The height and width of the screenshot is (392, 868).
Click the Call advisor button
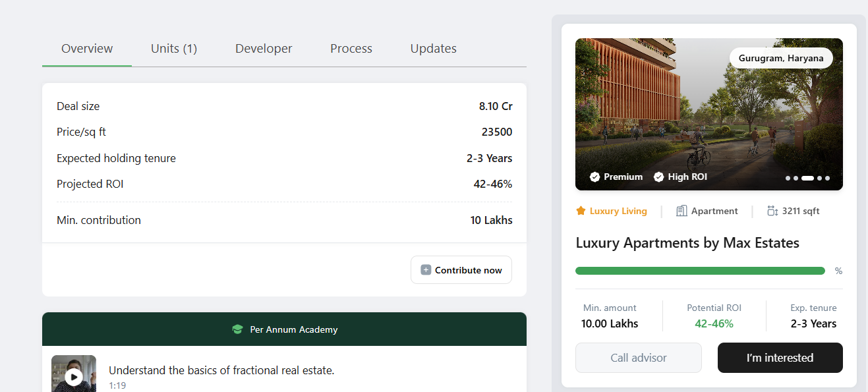pyautogui.click(x=638, y=358)
